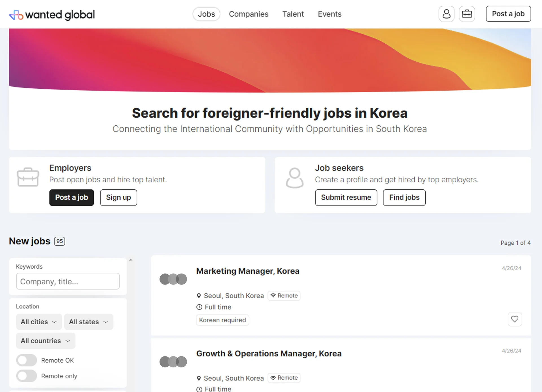Click the Job seekers person illustration icon
Viewport: 542px width, 392px height.
(294, 178)
